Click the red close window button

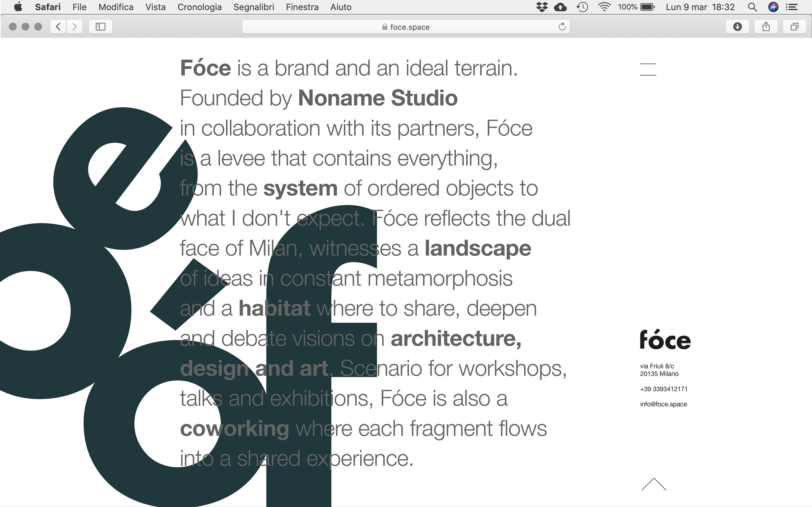point(13,26)
